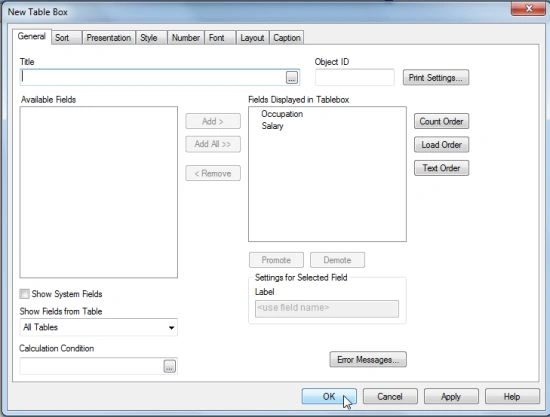Screen dimensions: 550x417
Task: Switch to the General tab
Action: (32, 36)
